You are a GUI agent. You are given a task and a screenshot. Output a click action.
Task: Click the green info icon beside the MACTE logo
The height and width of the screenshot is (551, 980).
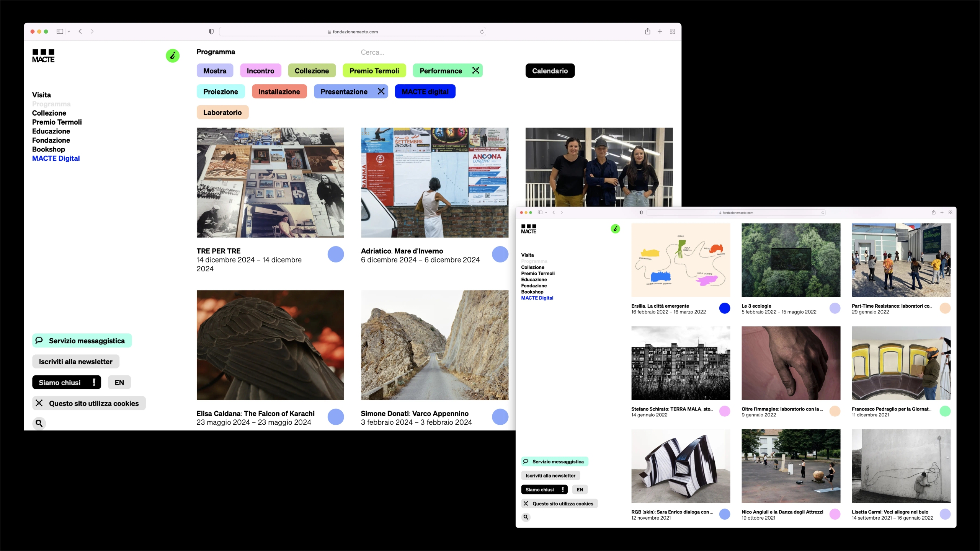(173, 56)
